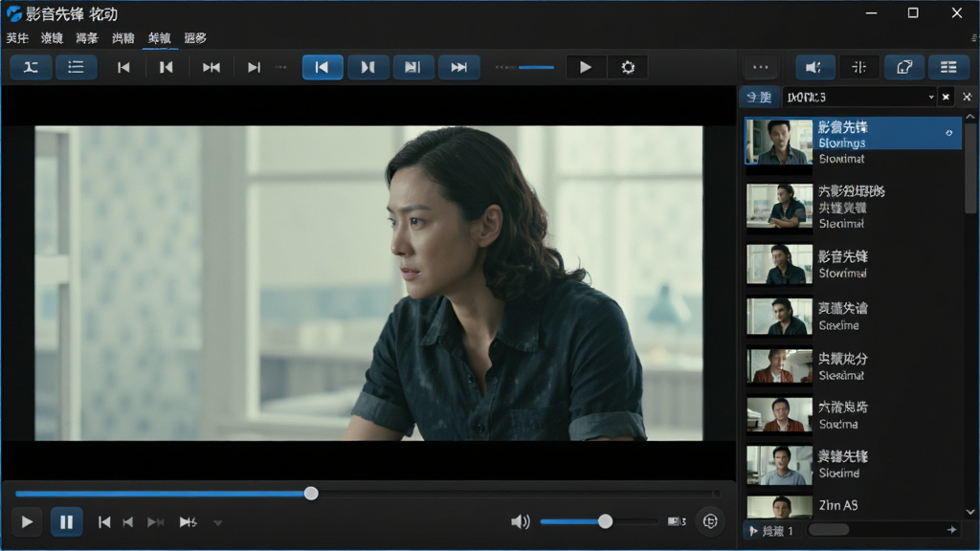
Task: Open the last menu in the menu bar
Action: [195, 38]
